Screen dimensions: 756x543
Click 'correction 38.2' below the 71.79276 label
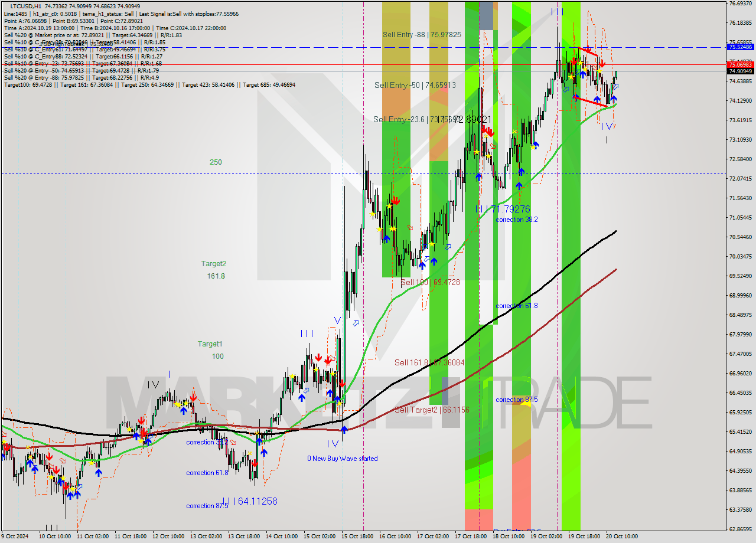[517, 220]
